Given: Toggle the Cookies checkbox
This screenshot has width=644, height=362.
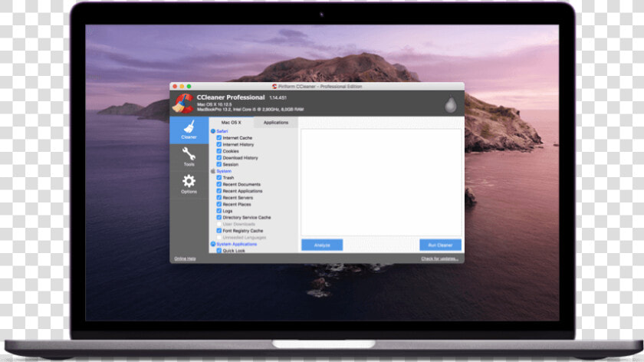Looking at the screenshot, I should 219,151.
